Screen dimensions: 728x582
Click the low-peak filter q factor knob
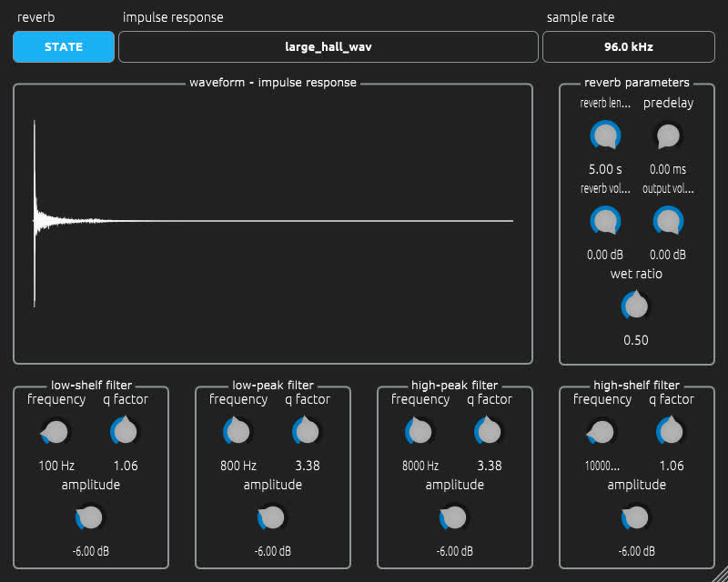[308, 432]
